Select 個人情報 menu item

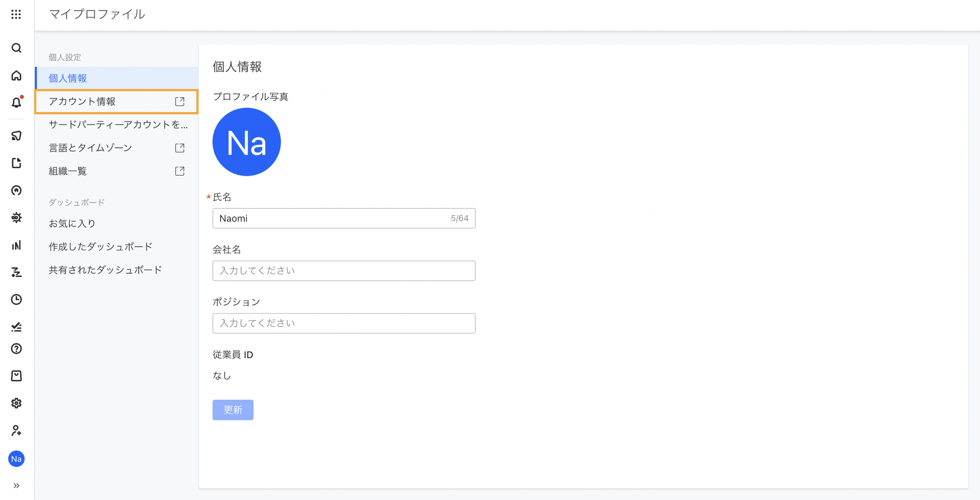point(68,78)
